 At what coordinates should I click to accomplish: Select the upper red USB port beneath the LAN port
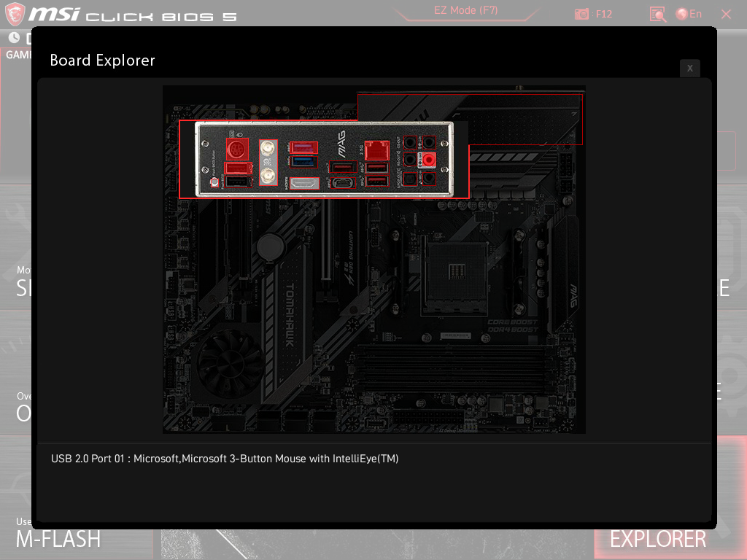pos(377,168)
